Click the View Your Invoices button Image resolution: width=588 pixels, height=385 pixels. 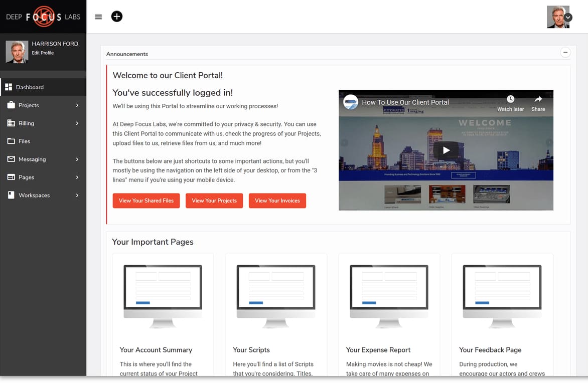point(277,201)
